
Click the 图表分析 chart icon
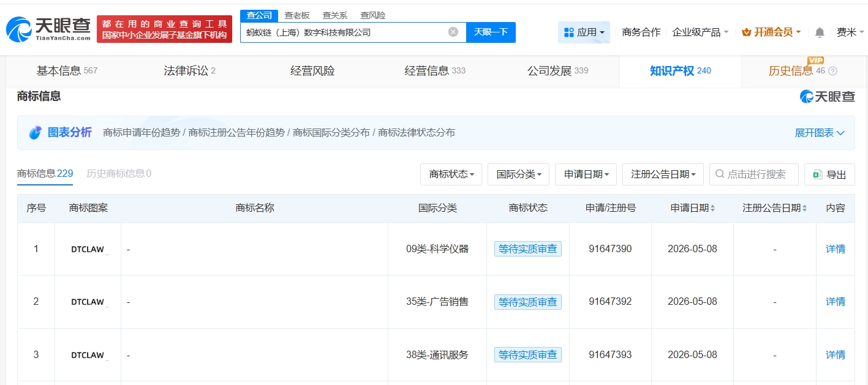[36, 133]
